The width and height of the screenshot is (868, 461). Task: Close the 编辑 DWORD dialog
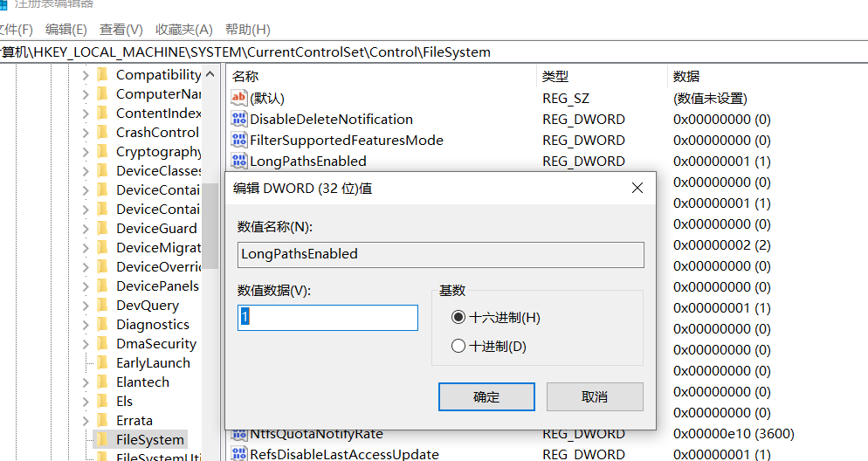point(637,189)
